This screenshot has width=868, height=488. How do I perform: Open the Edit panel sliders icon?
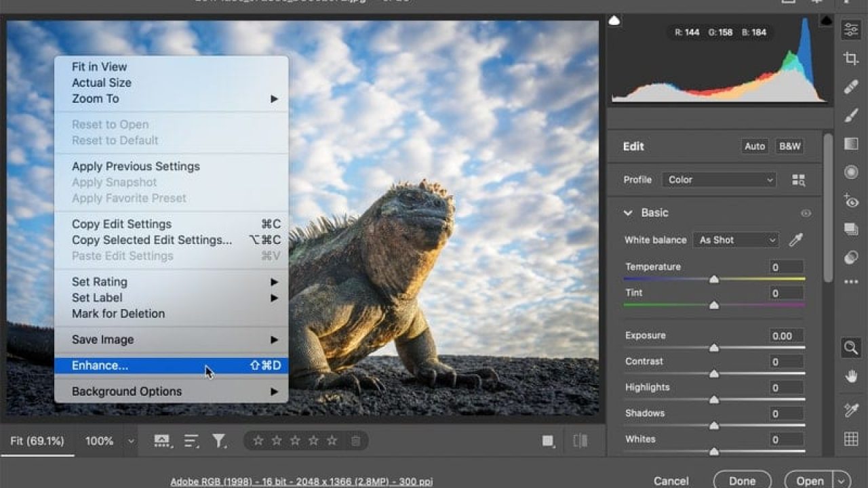pos(850,29)
